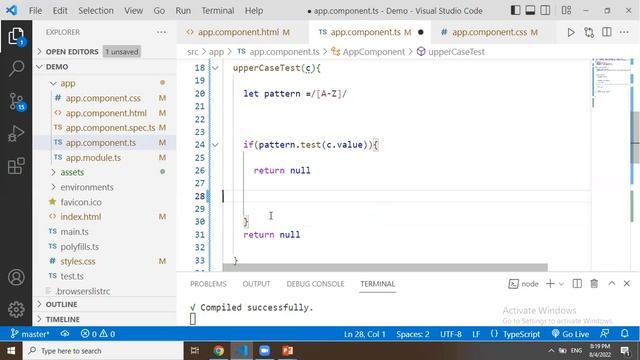This screenshot has width=640, height=360.
Task: Collapse the DEMO folder section
Action: point(104,67)
